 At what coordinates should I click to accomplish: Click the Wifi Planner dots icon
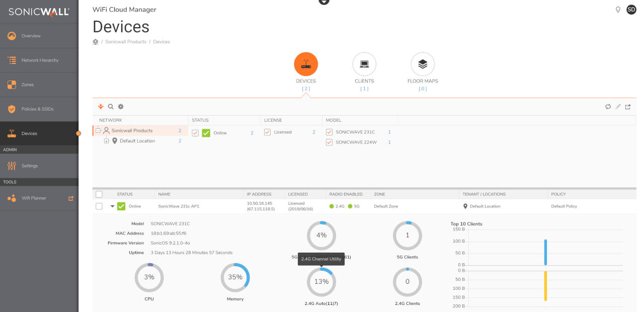[12, 198]
